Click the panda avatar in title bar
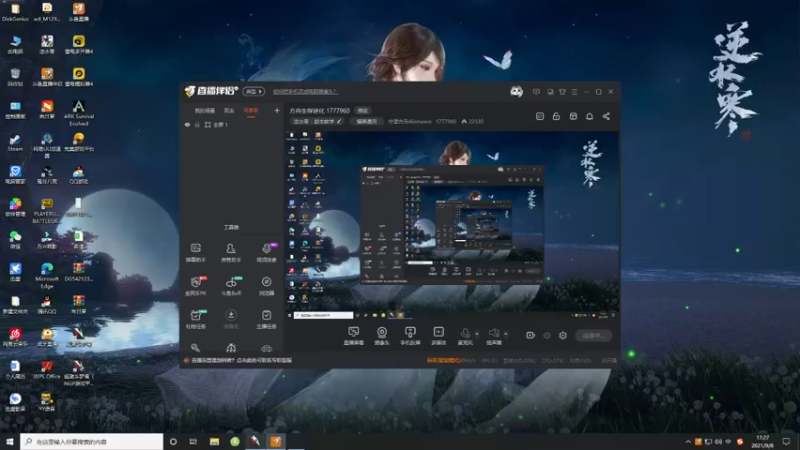The image size is (800, 450). click(516, 91)
